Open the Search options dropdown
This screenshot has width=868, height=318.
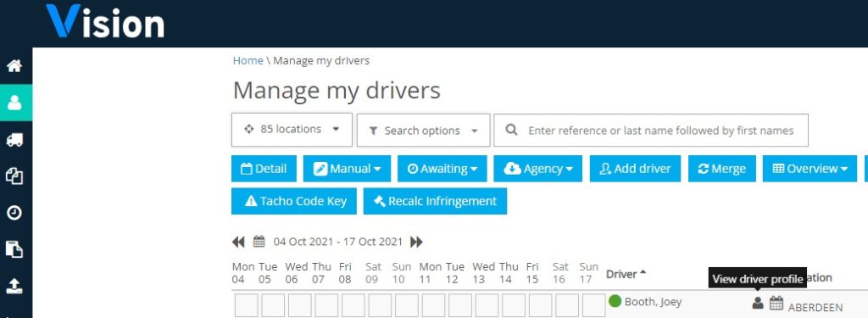click(424, 131)
